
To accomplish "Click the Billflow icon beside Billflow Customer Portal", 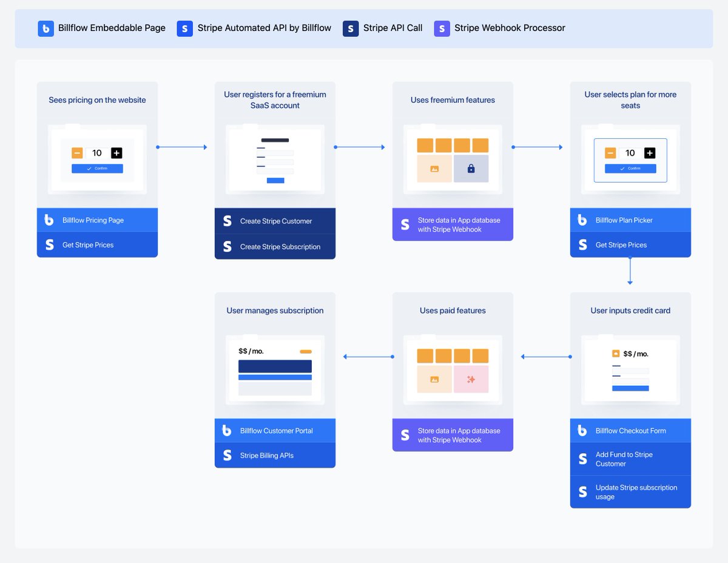I will point(227,430).
